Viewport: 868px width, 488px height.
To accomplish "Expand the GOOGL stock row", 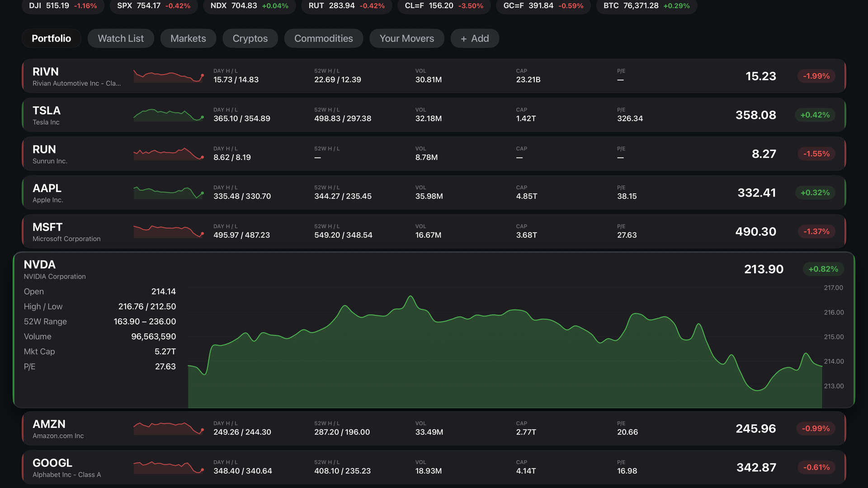I will coord(434,467).
